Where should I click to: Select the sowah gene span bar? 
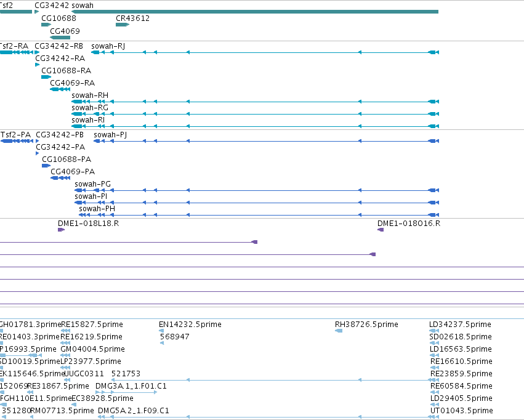point(255,12)
